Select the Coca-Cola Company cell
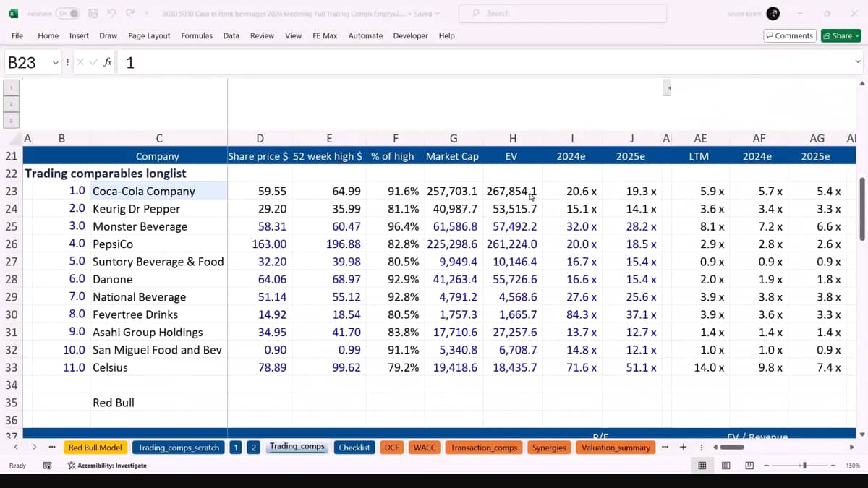Screen dimensions: 868x488 point(158,191)
